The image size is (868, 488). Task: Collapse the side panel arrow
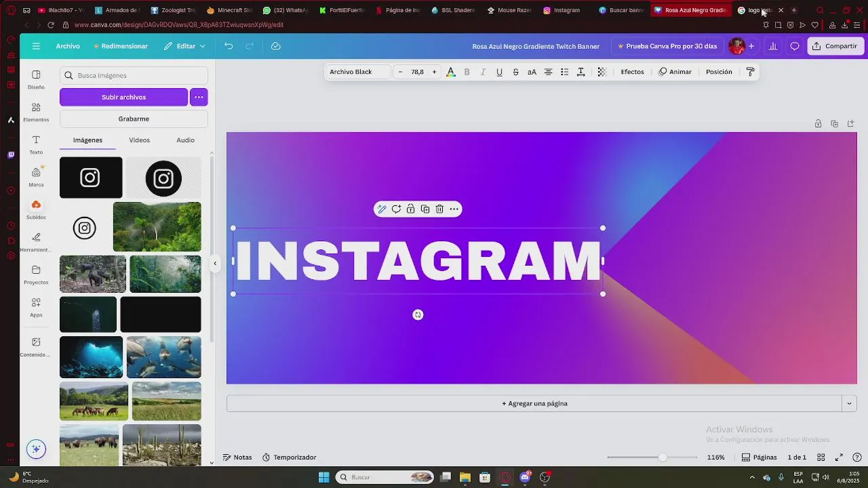[215, 264]
